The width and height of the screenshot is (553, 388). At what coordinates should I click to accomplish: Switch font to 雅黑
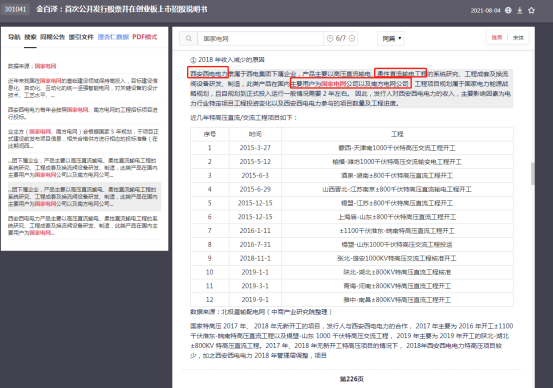[x=497, y=38]
